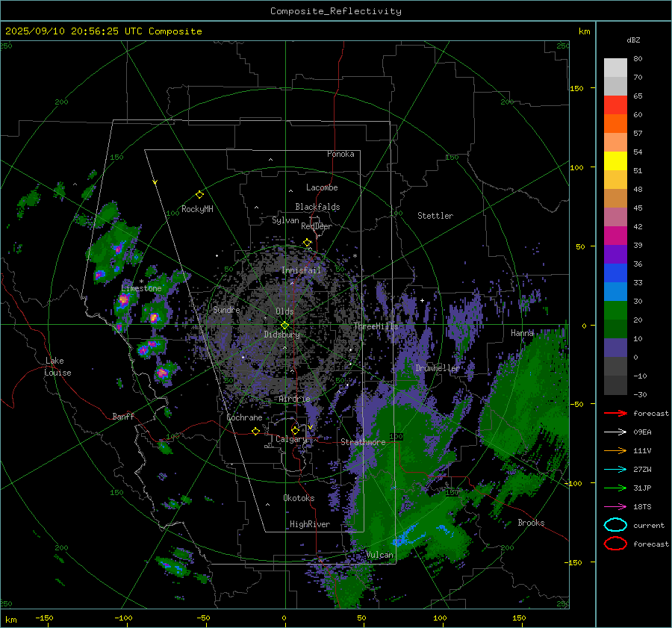Image resolution: width=672 pixels, height=628 pixels.
Task: Click the legend value 57
Action: pos(638,134)
